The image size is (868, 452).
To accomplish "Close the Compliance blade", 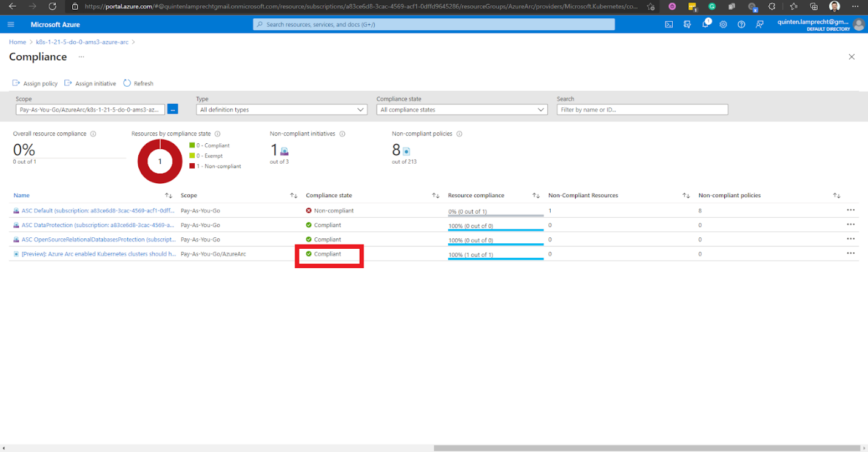I will [852, 56].
